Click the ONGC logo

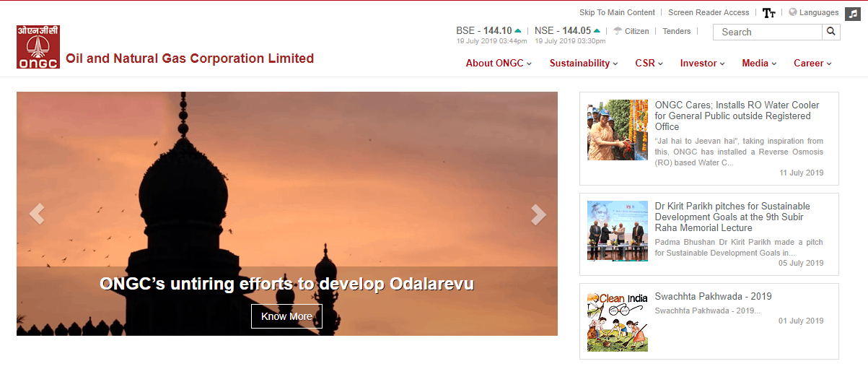point(38,47)
